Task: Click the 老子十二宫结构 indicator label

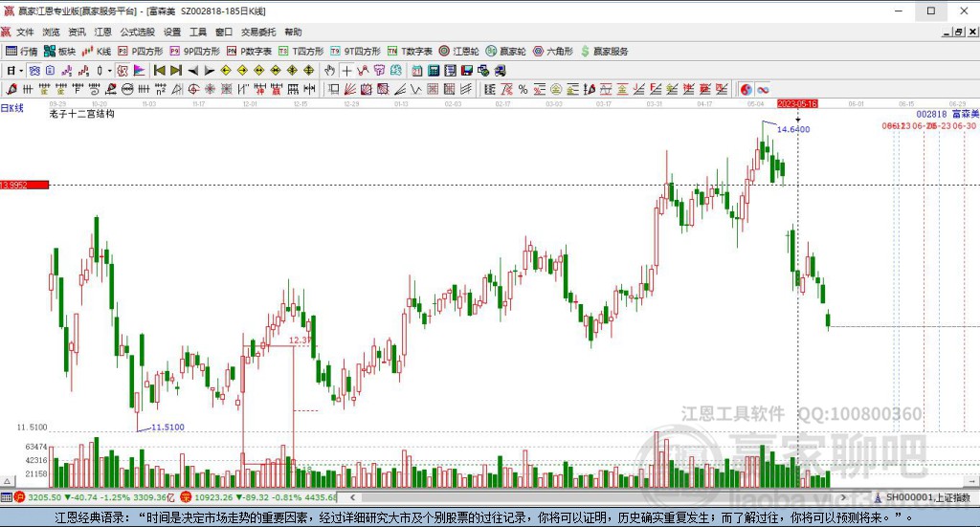Action: click(82, 114)
